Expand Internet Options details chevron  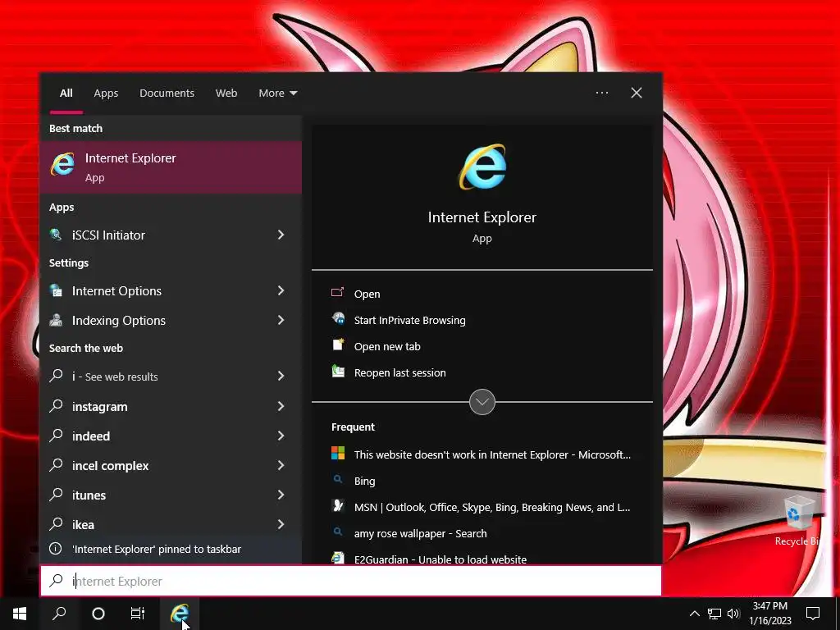tap(281, 290)
